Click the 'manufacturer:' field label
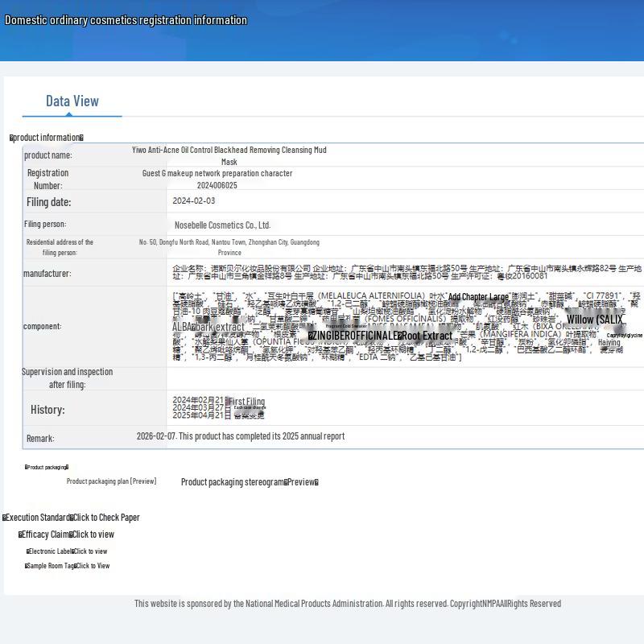 coord(47,274)
